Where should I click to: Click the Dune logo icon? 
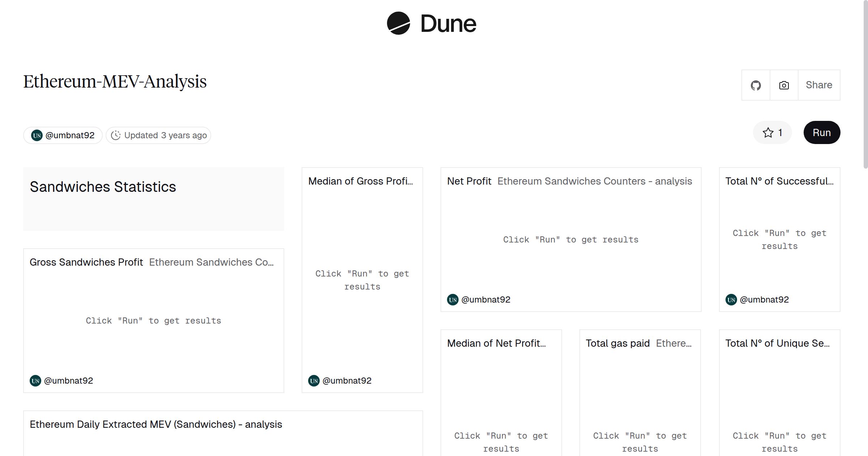pos(398,23)
